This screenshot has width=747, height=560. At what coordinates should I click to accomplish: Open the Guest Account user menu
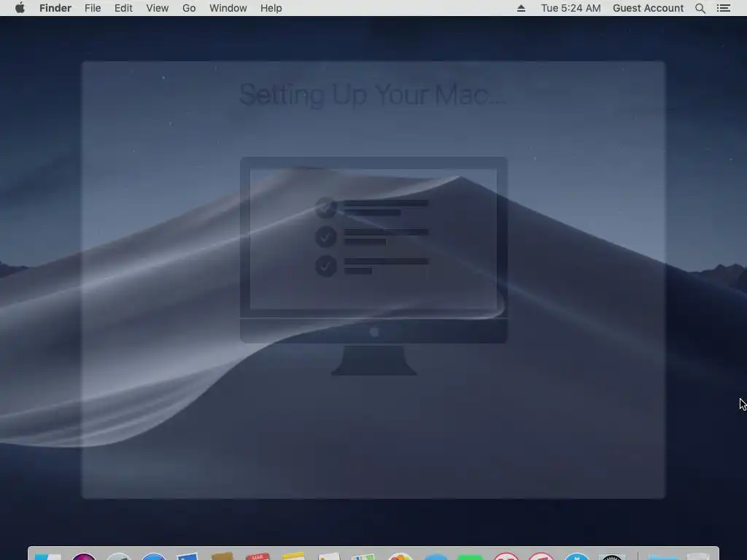click(648, 8)
